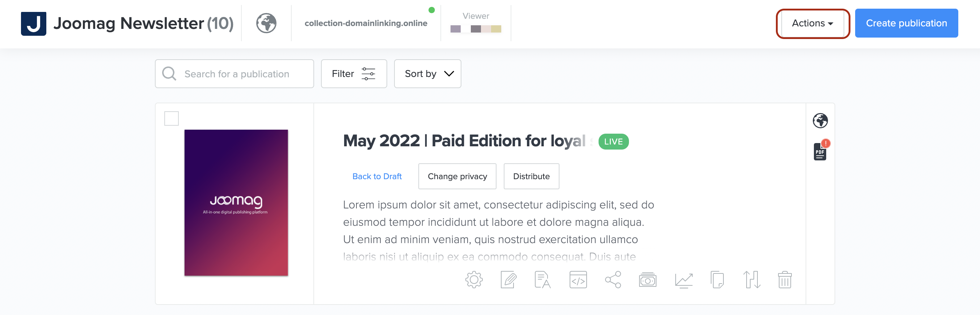Select the May 2022 publication checkbox
Image resolution: width=980 pixels, height=315 pixels.
coord(171,118)
